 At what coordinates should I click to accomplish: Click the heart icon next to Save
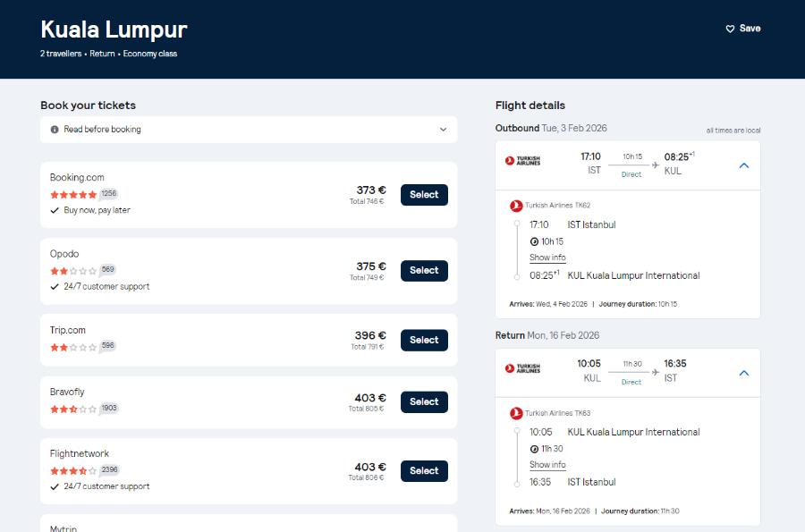(730, 29)
